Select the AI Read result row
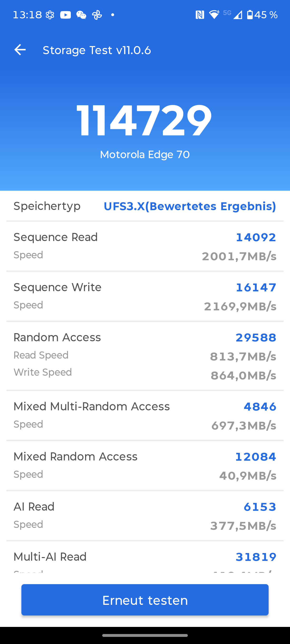 (145, 516)
